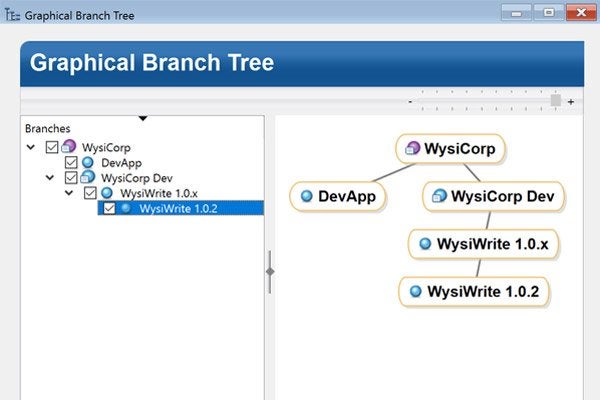Click the zoom slider thumb
Image resolution: width=600 pixels, height=400 pixels.
[556, 101]
